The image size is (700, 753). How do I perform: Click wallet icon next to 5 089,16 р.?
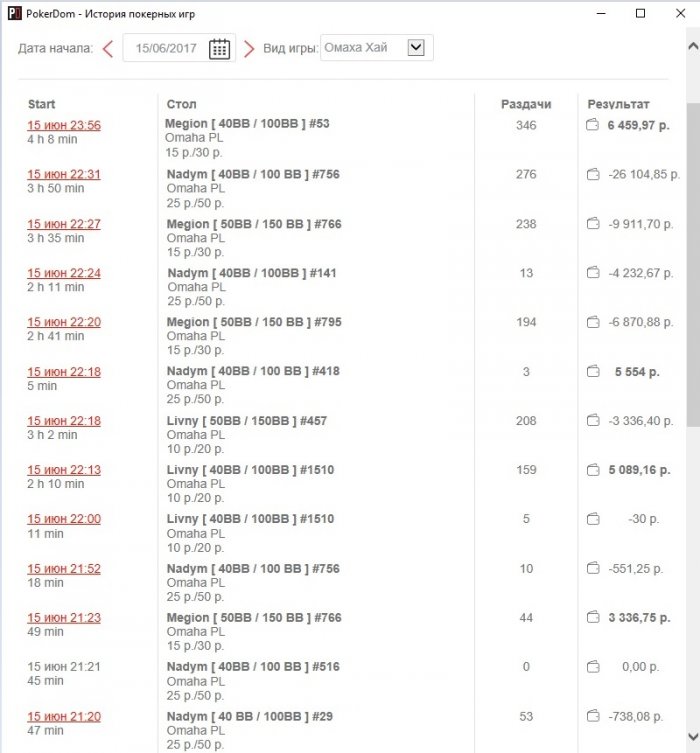point(593,470)
